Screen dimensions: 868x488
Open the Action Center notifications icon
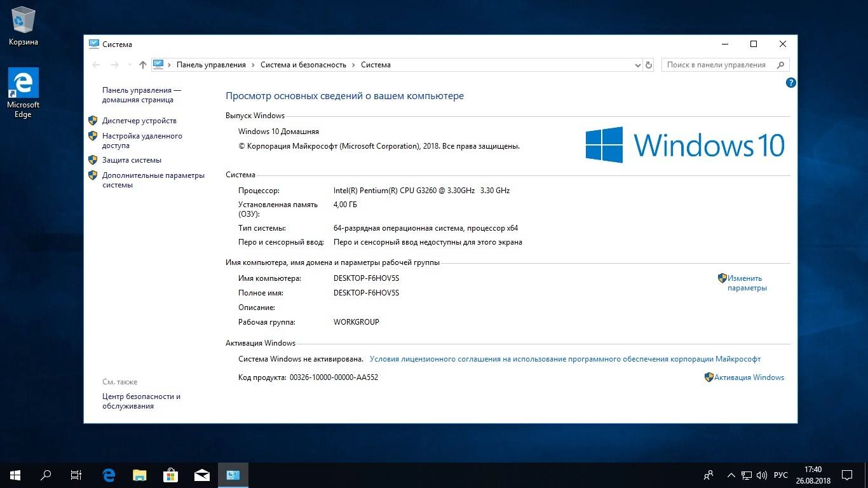847,475
